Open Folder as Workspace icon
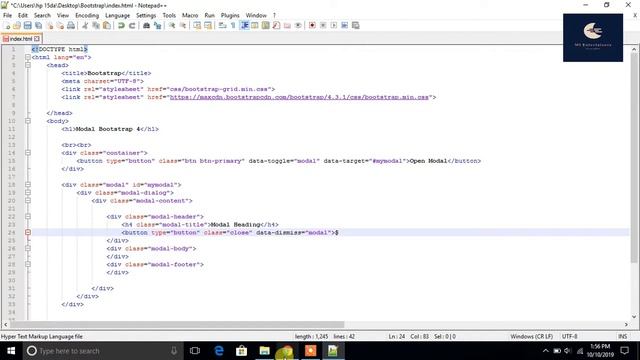This screenshot has height=360, width=640. (287, 25)
